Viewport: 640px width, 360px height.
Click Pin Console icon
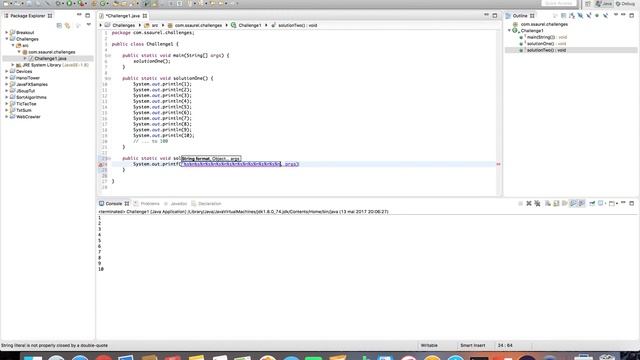tap(592, 203)
